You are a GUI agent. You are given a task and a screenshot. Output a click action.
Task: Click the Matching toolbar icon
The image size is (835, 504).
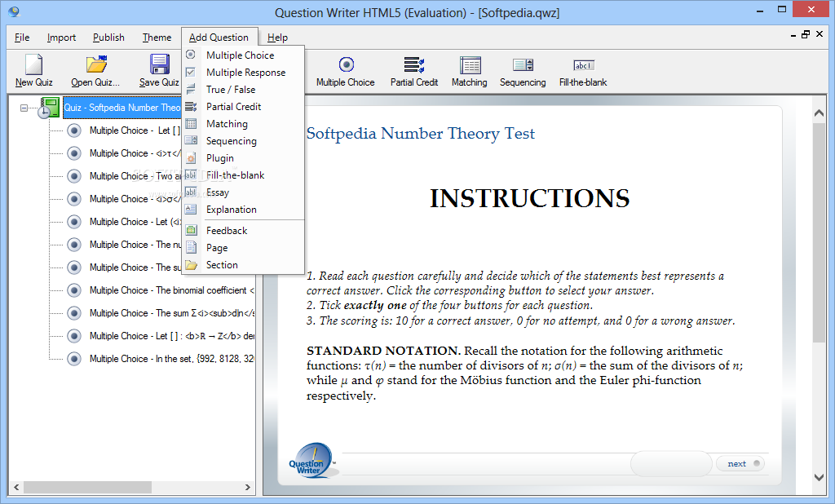[470, 65]
